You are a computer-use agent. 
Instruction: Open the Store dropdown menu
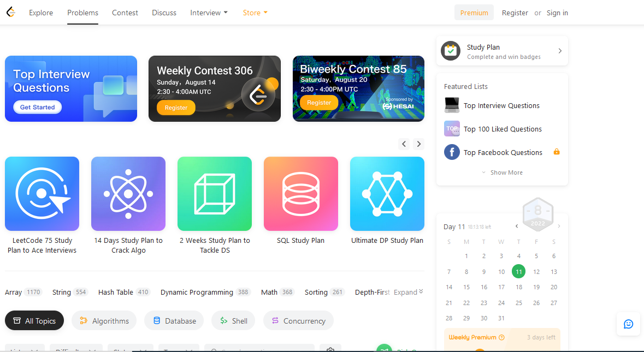pyautogui.click(x=255, y=13)
